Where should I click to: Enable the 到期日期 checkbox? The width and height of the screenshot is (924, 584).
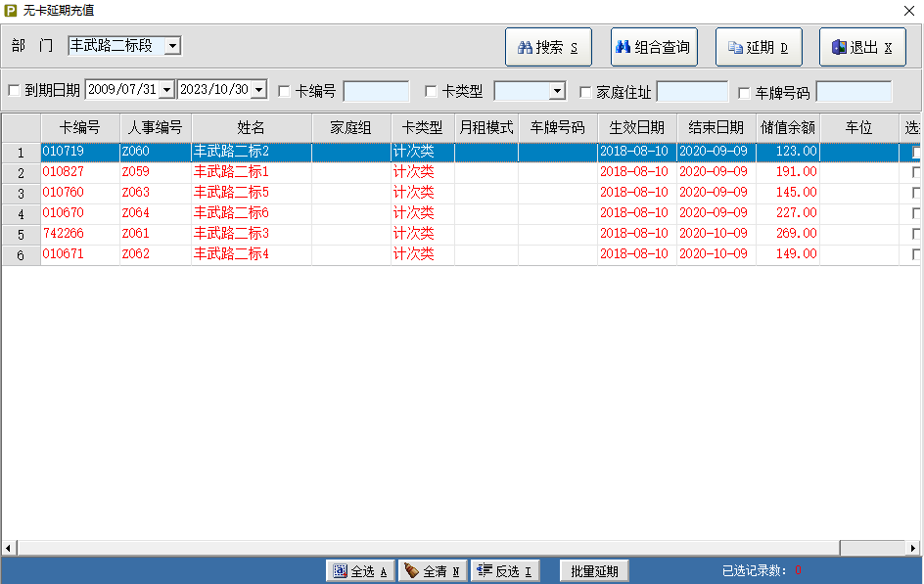14,91
